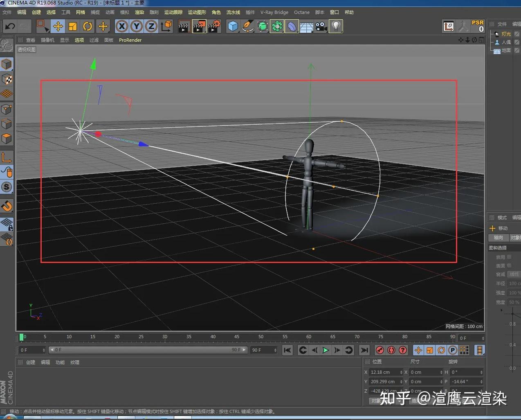This screenshot has height=420, width=521.
Task: Open the Render Settings icon
Action: point(214,26)
